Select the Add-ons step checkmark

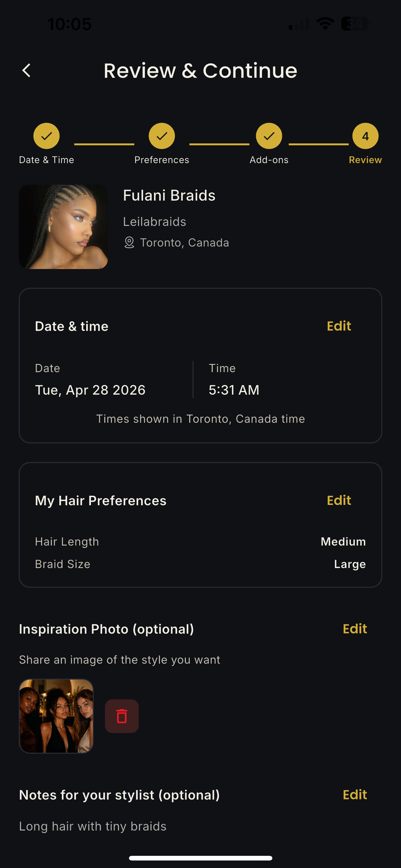(269, 136)
